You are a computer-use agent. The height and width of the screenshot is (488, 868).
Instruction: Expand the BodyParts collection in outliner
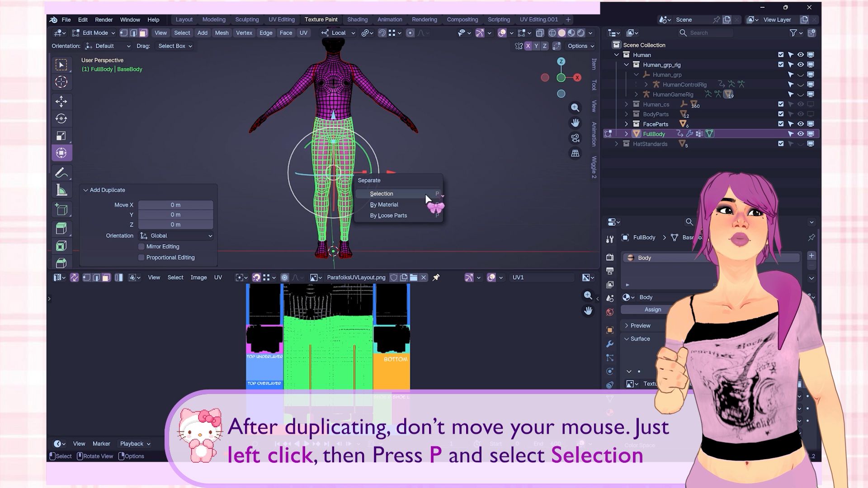tap(627, 114)
